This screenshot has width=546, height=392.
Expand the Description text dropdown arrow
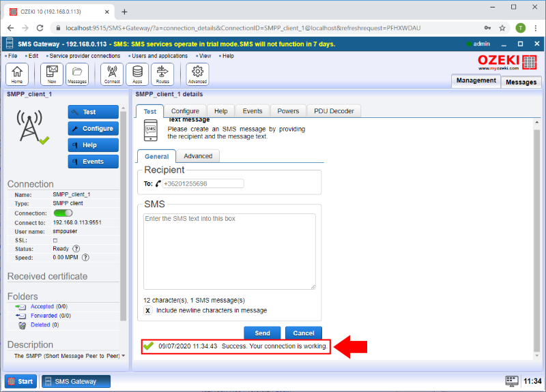124,356
